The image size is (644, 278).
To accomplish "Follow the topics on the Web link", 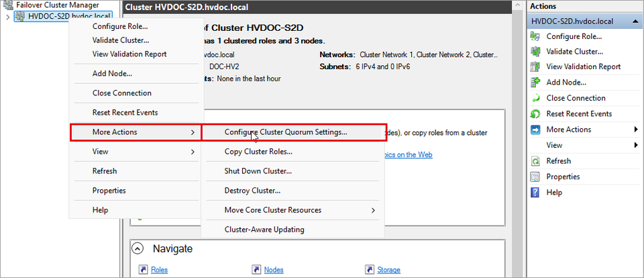I will click(407, 154).
